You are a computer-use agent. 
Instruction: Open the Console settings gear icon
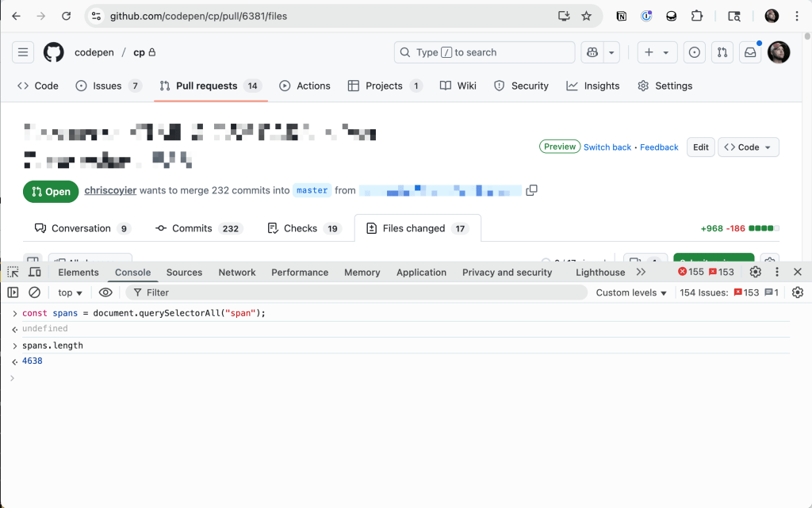(797, 292)
